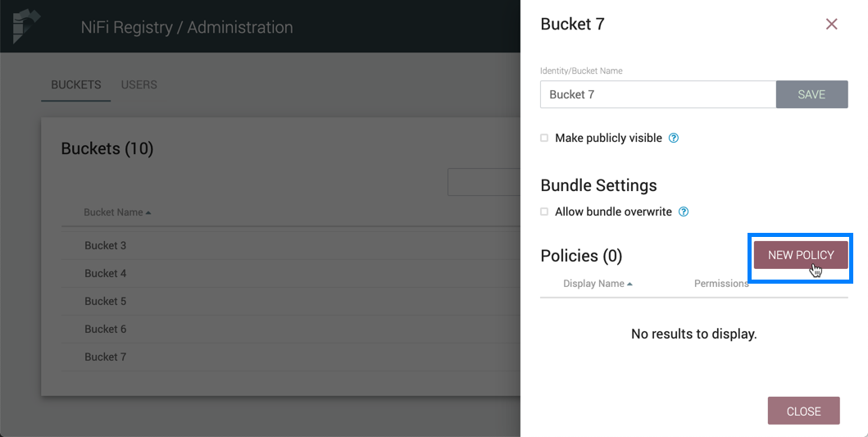Click the CLOSE button

pyautogui.click(x=803, y=412)
